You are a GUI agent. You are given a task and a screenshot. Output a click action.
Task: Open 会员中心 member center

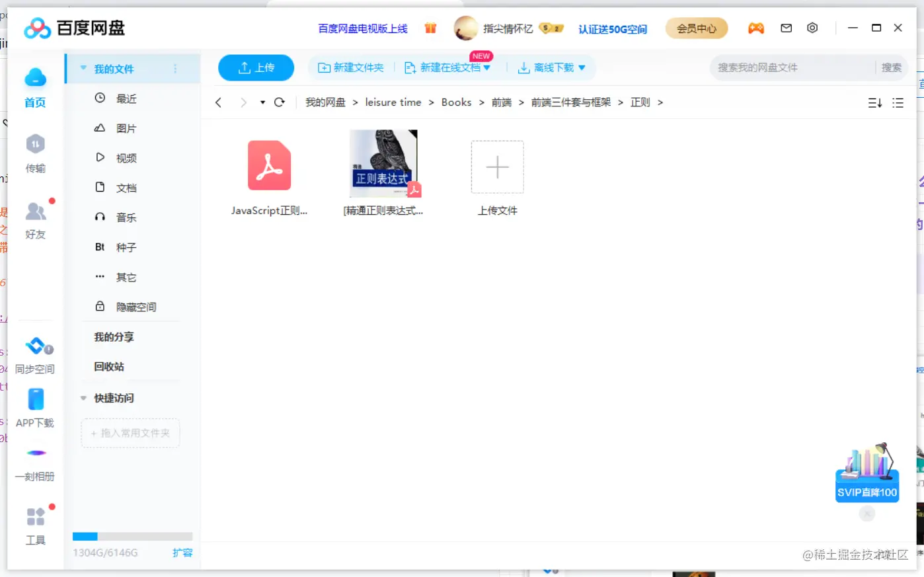point(697,28)
